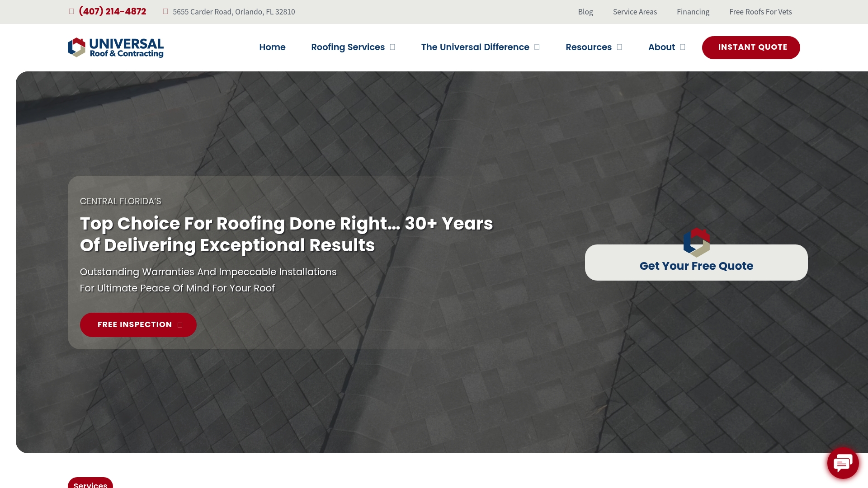Click the Free Inspection button
The image size is (868, 488).
tap(138, 325)
